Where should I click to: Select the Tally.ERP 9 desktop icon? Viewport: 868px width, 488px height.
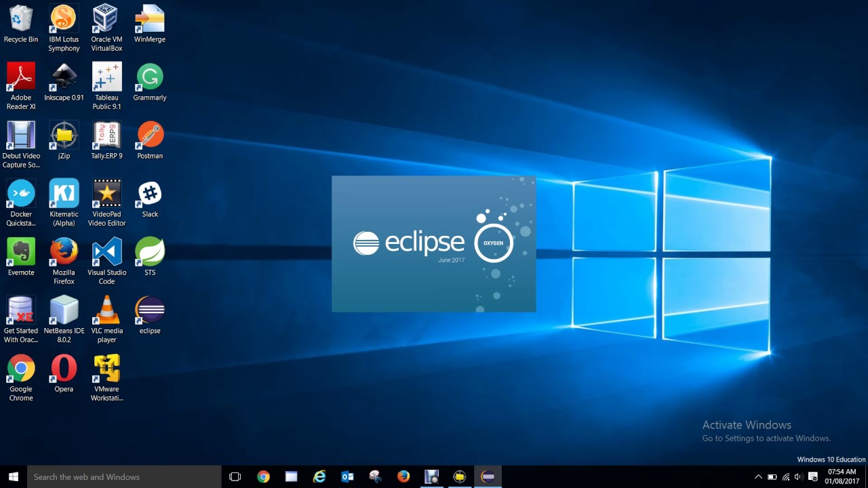(106, 141)
